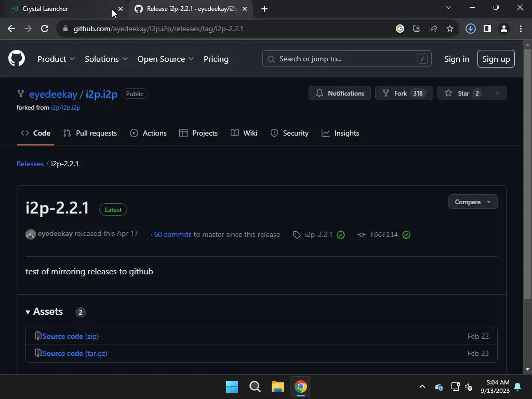532x399 pixels.
Task: Open the Star lists dropdown arrow
Action: click(x=498, y=94)
